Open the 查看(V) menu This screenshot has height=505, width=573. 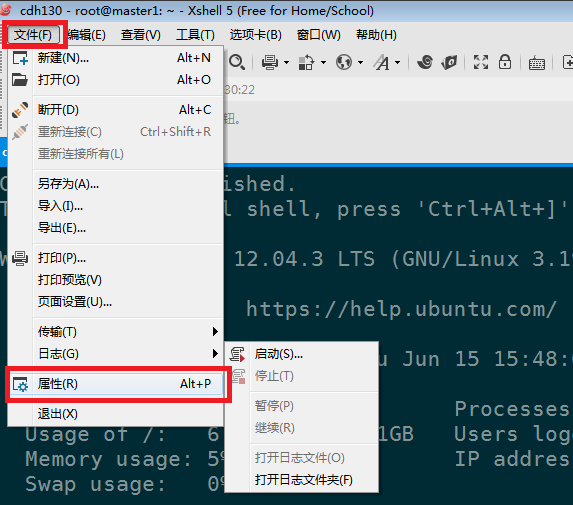(141, 35)
